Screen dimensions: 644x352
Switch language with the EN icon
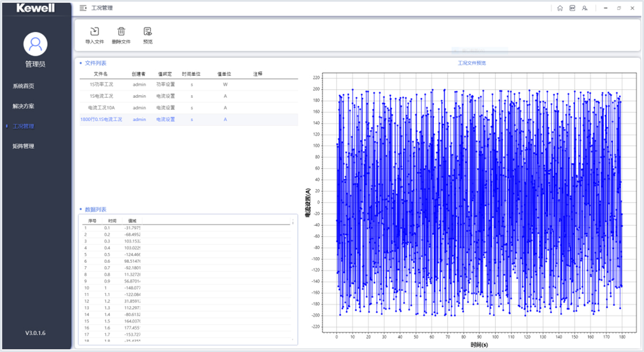point(572,8)
